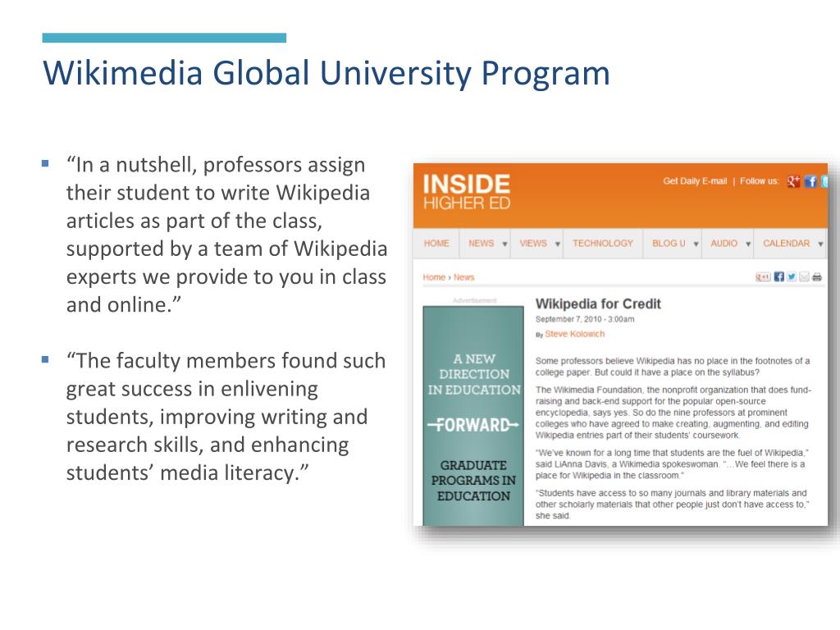Click the quote starting 'In a nutshell, professors assign'

(x=226, y=235)
